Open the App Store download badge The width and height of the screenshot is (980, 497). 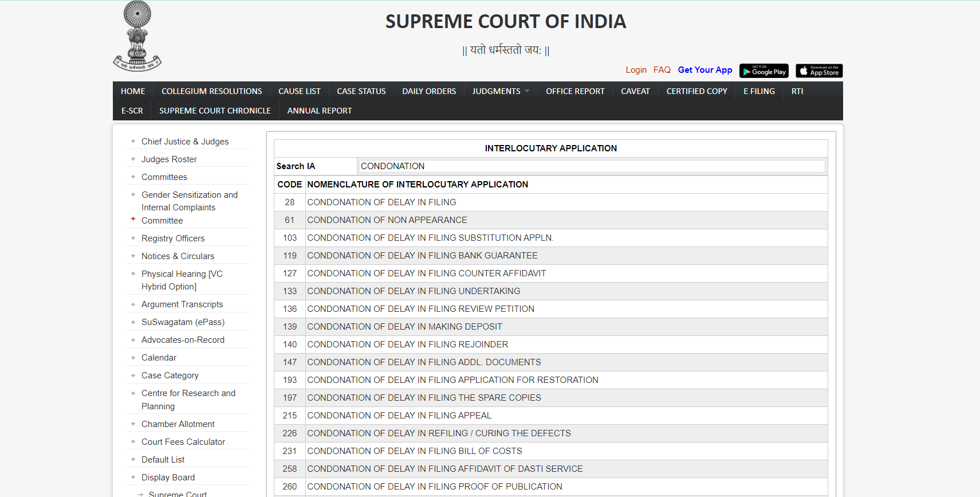point(818,71)
